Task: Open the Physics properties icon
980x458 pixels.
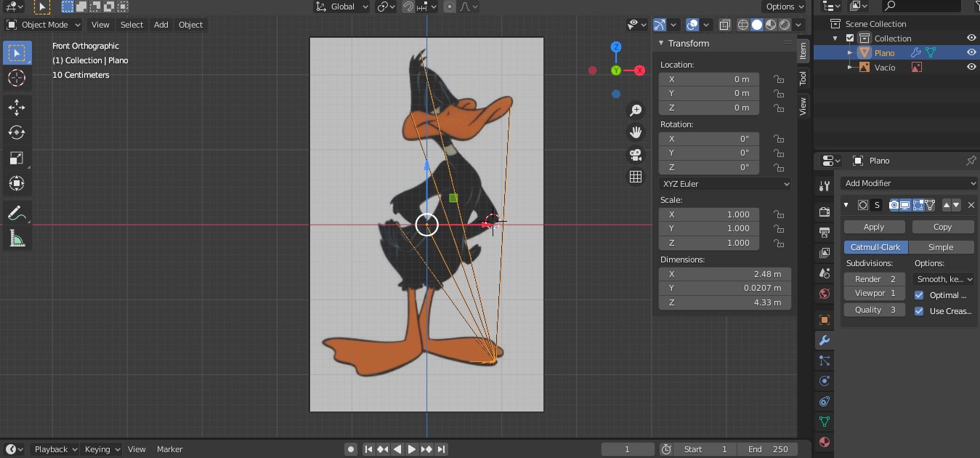Action: tap(824, 381)
